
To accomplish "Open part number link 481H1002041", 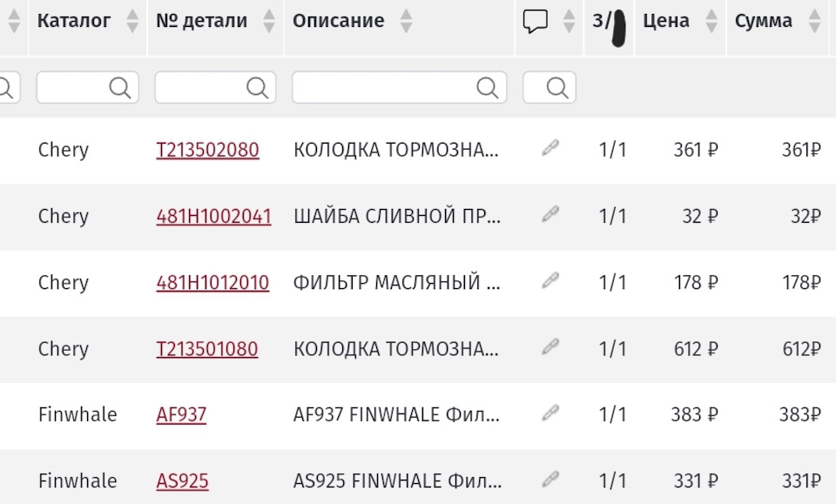I will point(213,216).
